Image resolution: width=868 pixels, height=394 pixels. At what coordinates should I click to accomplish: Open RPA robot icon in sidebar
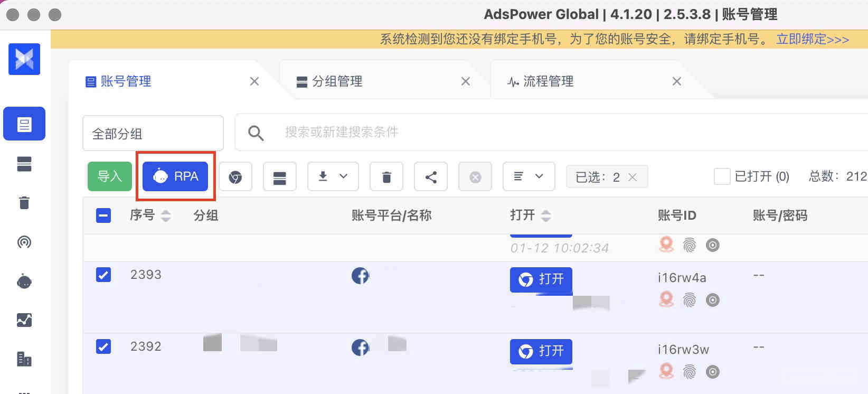24,281
